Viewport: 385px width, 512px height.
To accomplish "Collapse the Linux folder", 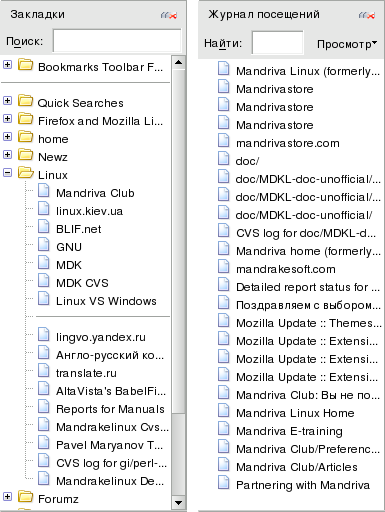I will 7,172.
